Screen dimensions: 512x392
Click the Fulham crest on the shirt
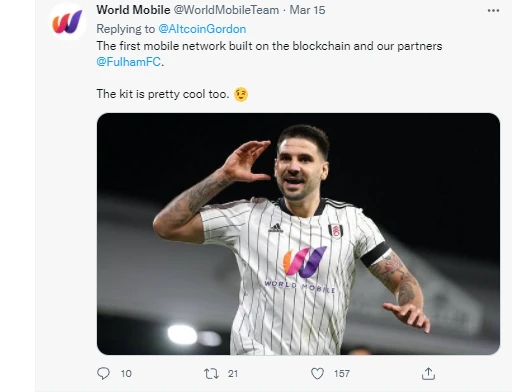pyautogui.click(x=336, y=231)
